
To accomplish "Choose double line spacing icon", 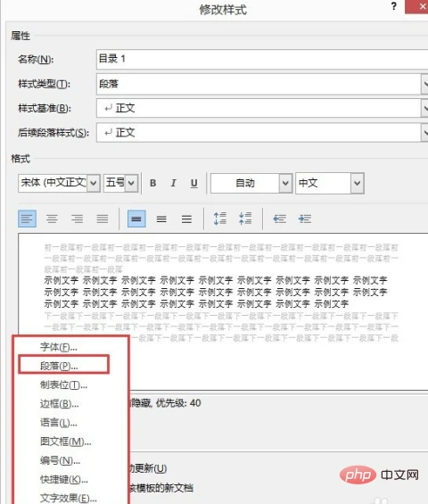I will [186, 219].
